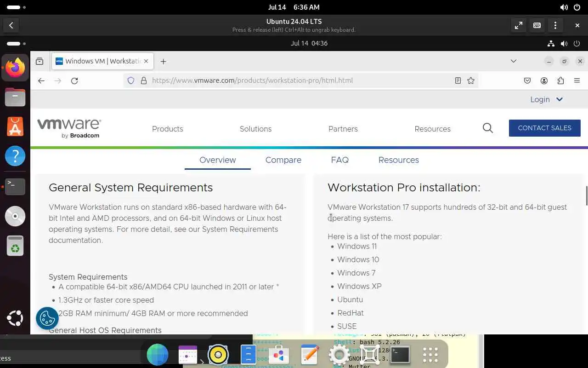Close the Windows VM browser tab
This screenshot has height=368, width=588.
coord(146,61)
